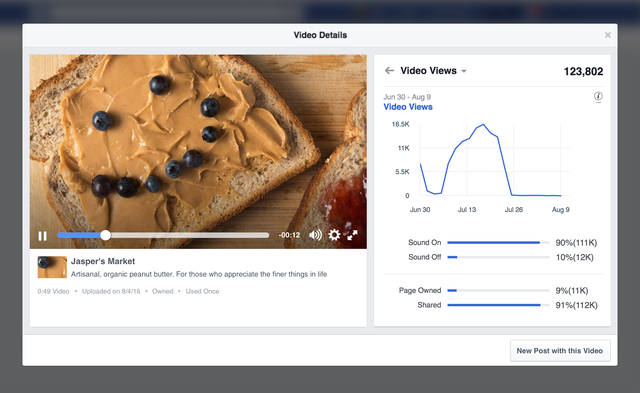Open video settings gear icon
This screenshot has width=640, height=393.
point(334,235)
